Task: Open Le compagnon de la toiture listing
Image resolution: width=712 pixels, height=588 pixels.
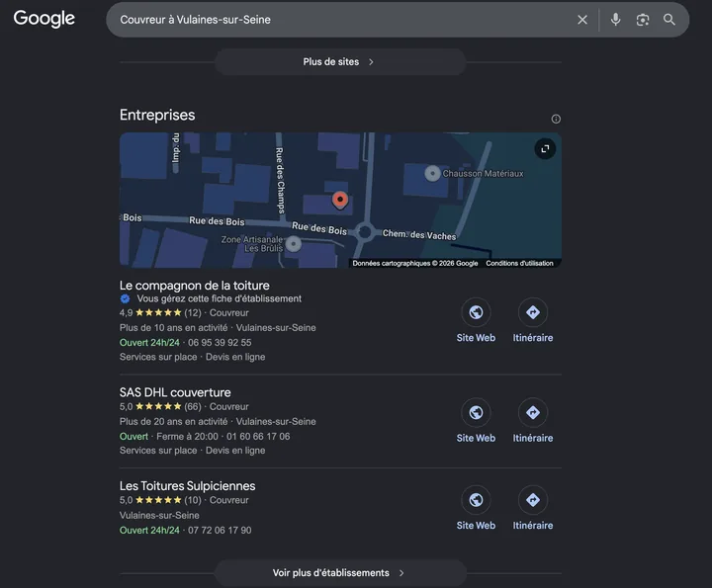Action: click(195, 286)
